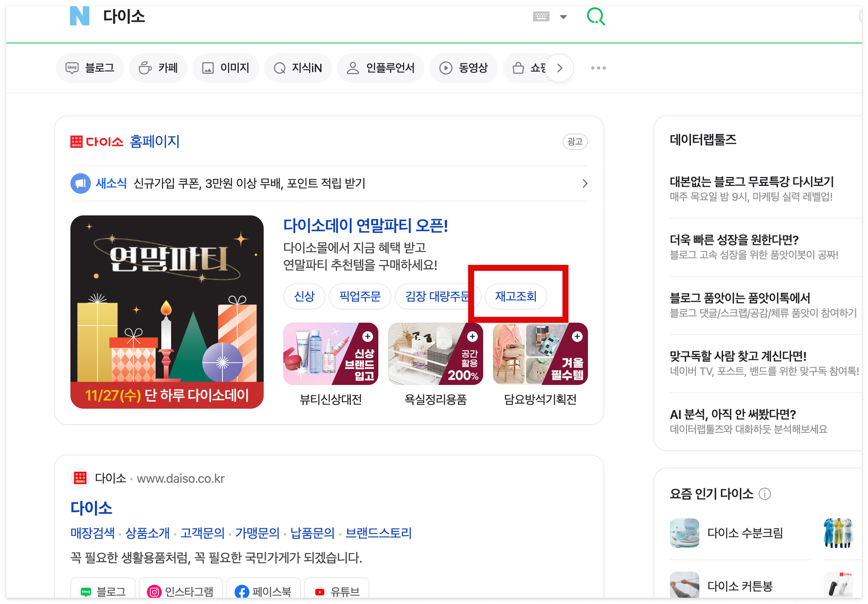
Task: Open the 새소식 announcement via its chevron
Action: click(x=585, y=183)
